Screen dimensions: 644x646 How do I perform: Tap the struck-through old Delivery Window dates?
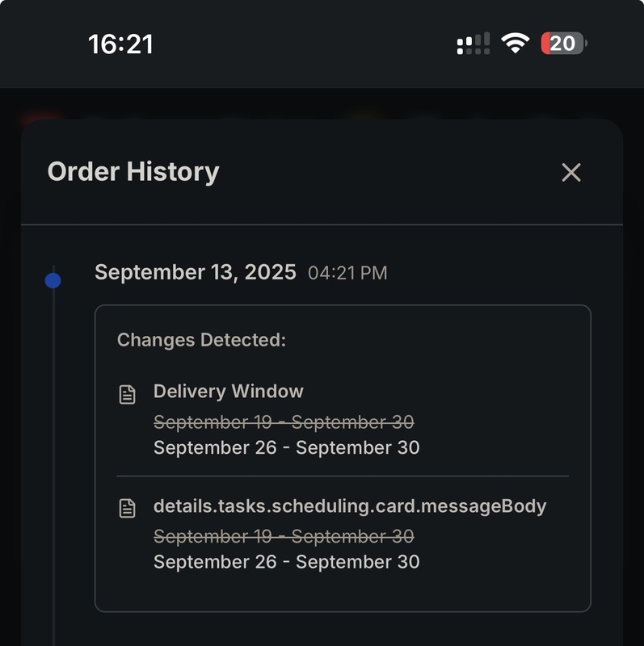point(284,422)
